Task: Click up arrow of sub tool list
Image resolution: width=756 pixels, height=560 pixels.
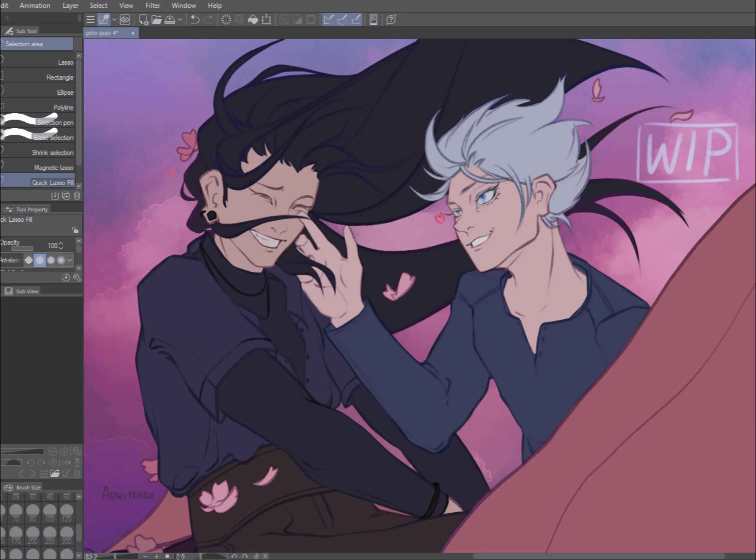Action: coord(79,56)
